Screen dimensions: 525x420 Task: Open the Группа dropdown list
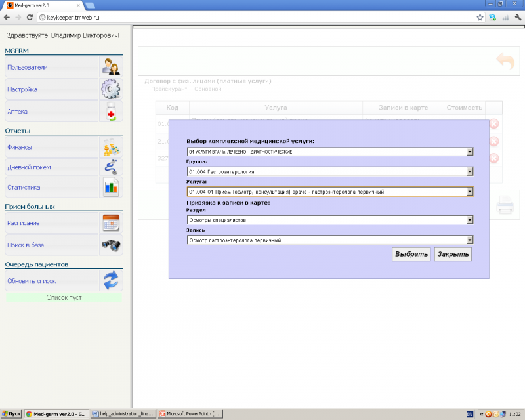click(469, 172)
